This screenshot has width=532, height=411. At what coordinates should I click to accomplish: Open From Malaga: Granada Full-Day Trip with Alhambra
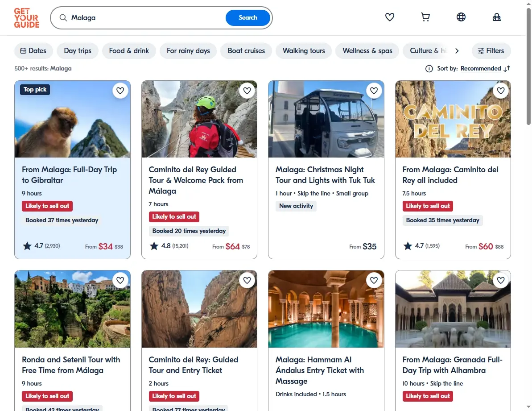click(x=452, y=365)
